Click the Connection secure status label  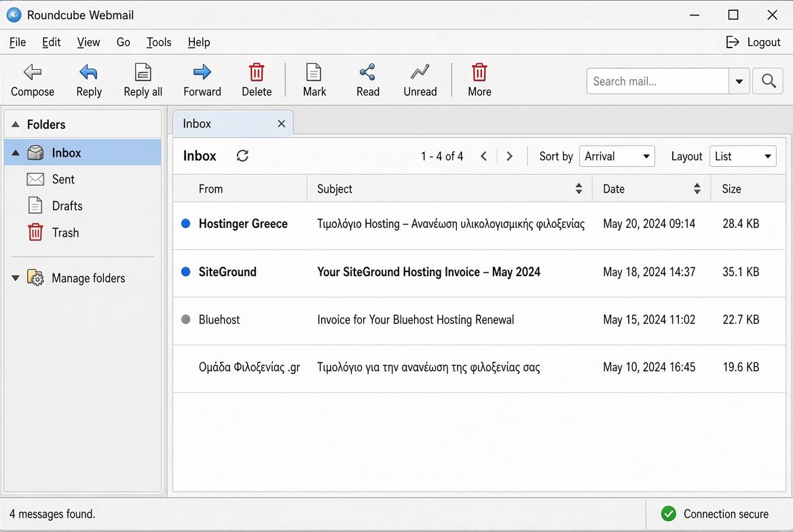726,514
